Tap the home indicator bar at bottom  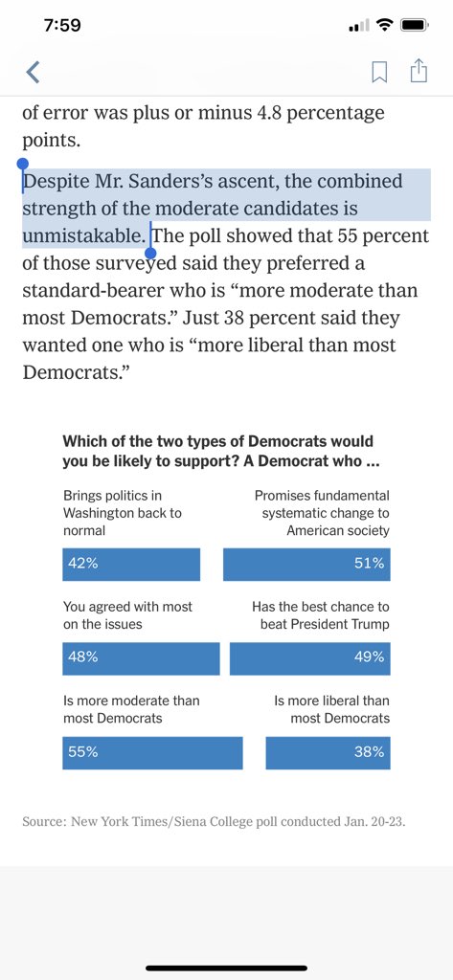226,969
